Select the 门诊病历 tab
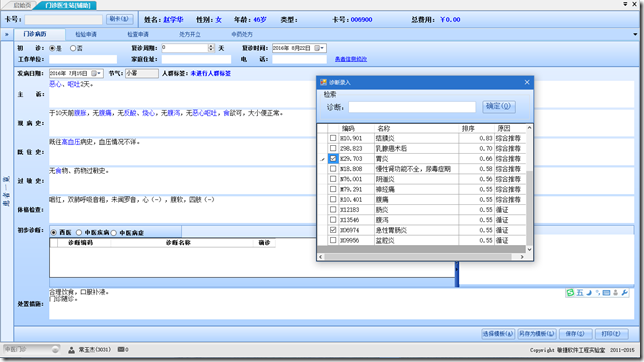This screenshot has width=644, height=362. click(35, 34)
